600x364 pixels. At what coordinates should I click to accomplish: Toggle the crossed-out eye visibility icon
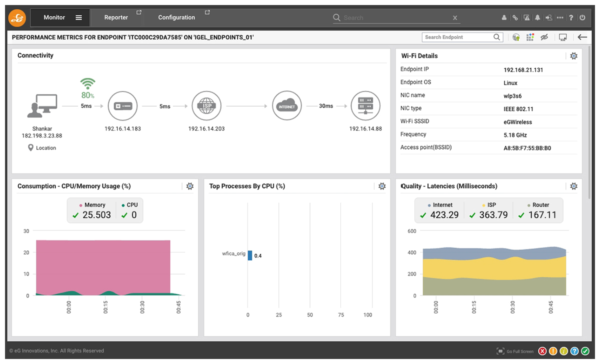coord(545,37)
